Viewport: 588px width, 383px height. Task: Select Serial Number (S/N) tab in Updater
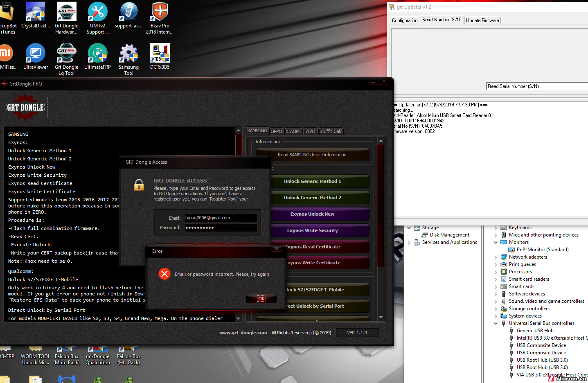point(442,20)
